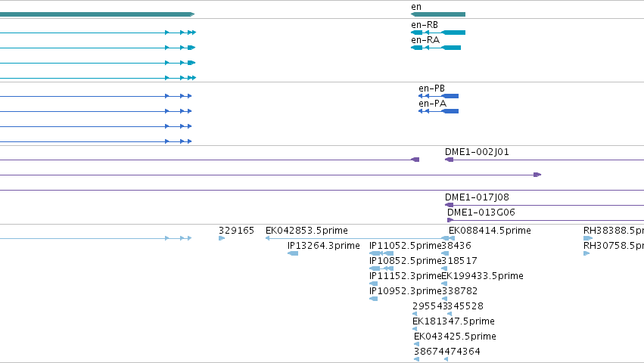Click the EK042853.5prime label
Screen dimensions: 644x363
(306, 231)
